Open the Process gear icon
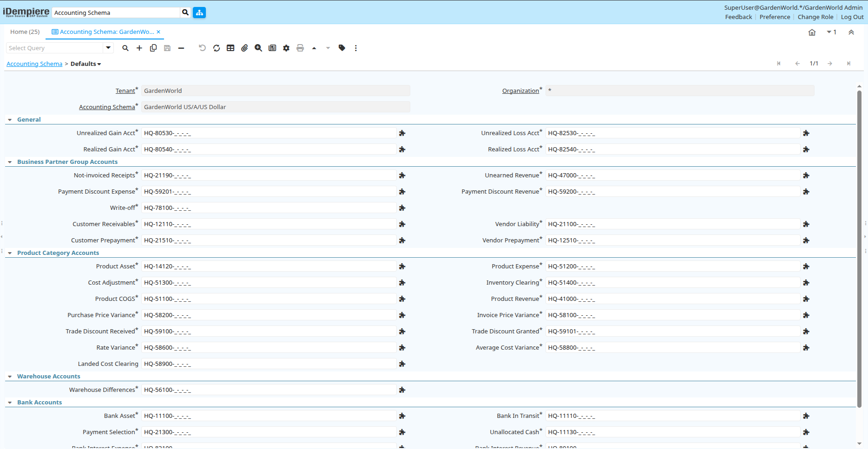868x449 pixels. point(286,48)
